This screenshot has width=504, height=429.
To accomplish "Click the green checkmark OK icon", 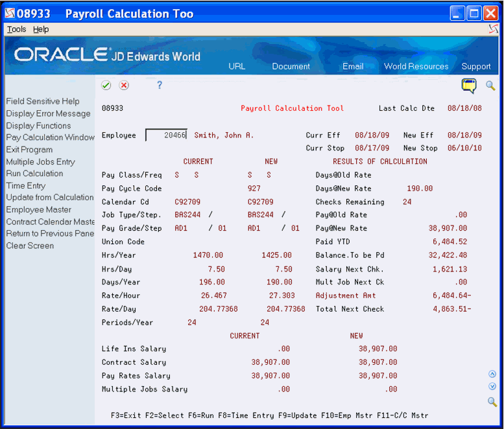I will (106, 86).
